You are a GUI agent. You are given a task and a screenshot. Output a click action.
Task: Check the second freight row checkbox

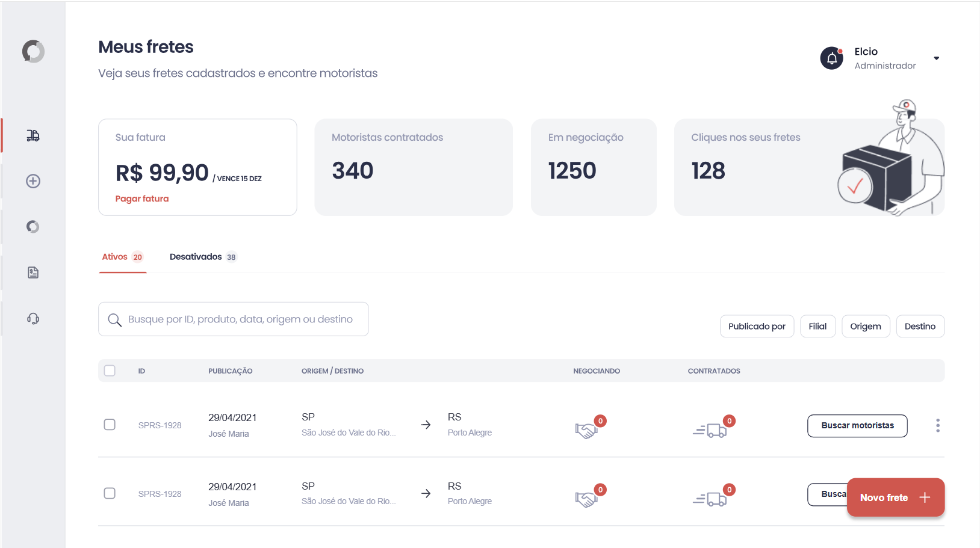110,493
